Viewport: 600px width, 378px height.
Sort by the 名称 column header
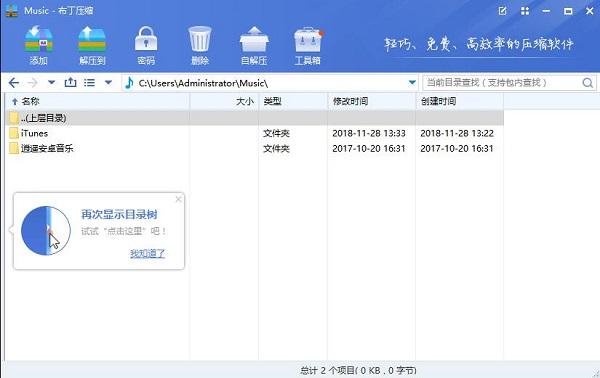[x=98, y=101]
